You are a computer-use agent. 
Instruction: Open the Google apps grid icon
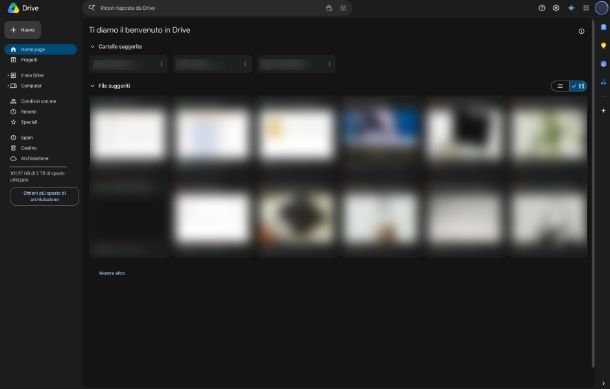[x=586, y=8]
